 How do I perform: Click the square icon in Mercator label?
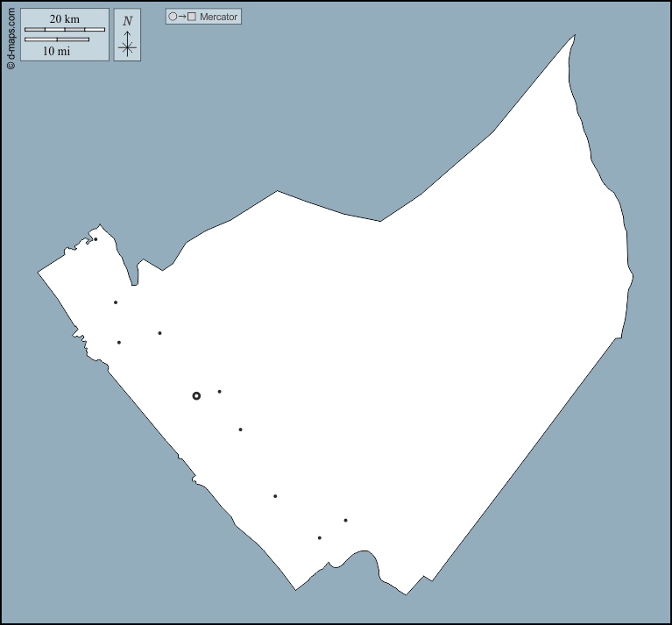[x=192, y=17]
